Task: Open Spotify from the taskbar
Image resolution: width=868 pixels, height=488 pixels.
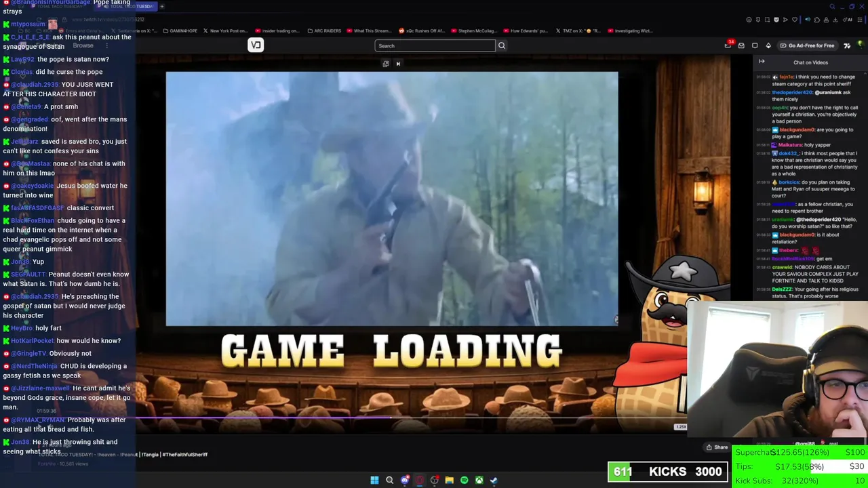Action: 464,480
